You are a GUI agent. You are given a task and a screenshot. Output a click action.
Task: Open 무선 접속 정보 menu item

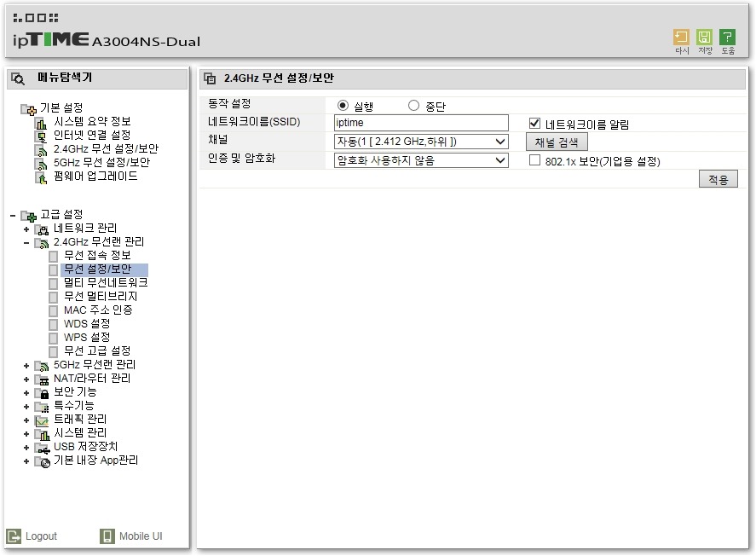coord(97,255)
